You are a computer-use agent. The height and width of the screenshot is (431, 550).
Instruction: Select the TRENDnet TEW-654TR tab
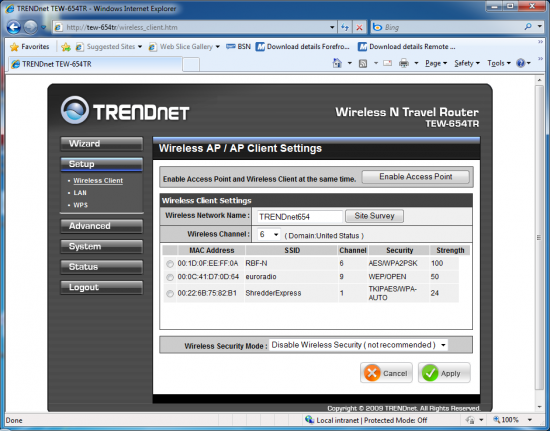click(95, 64)
